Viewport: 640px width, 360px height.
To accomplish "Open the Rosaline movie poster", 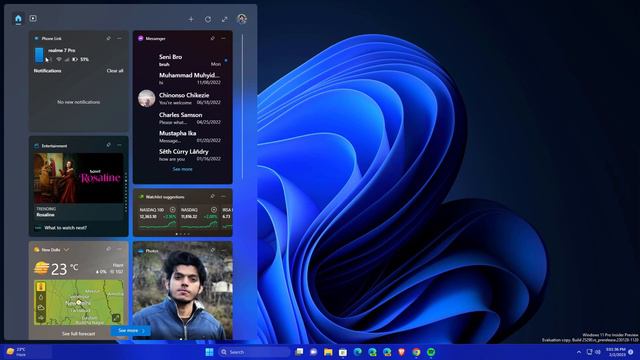I will pos(78,178).
